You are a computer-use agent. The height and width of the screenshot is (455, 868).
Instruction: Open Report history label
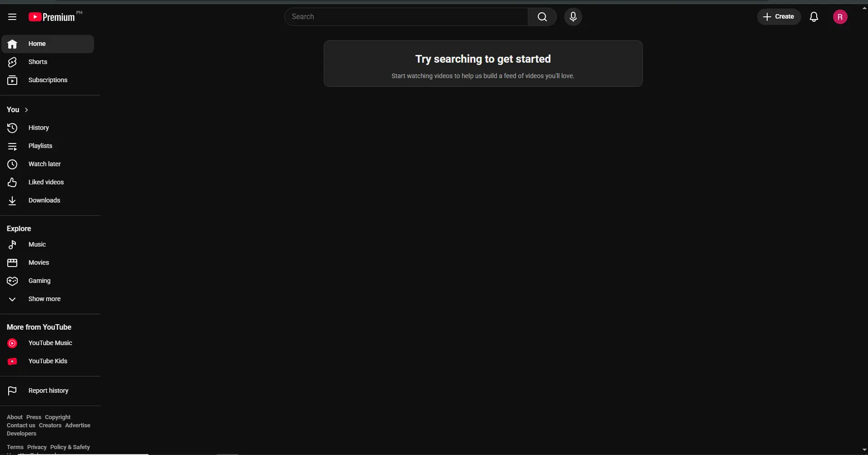(49, 391)
